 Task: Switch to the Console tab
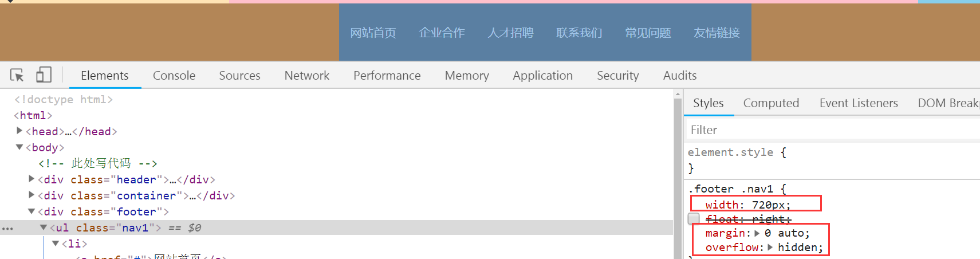(174, 76)
